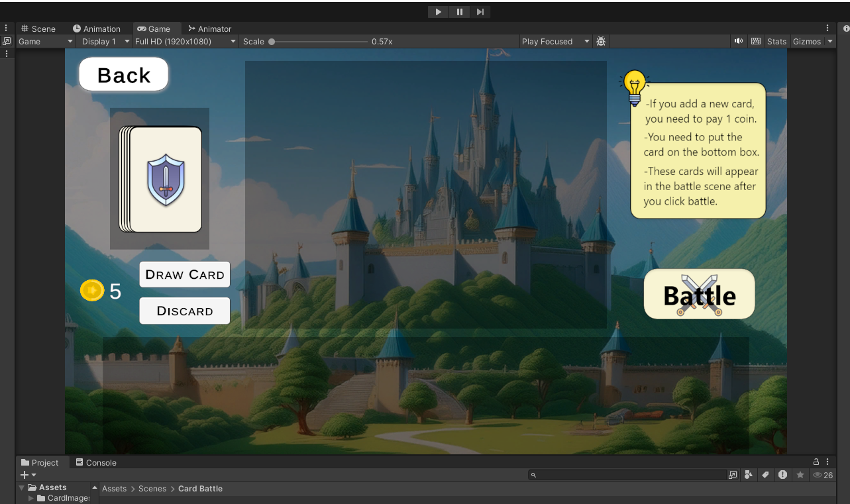Collapse the Assets folder tree
Image resolution: width=850 pixels, height=504 pixels.
coord(22,487)
